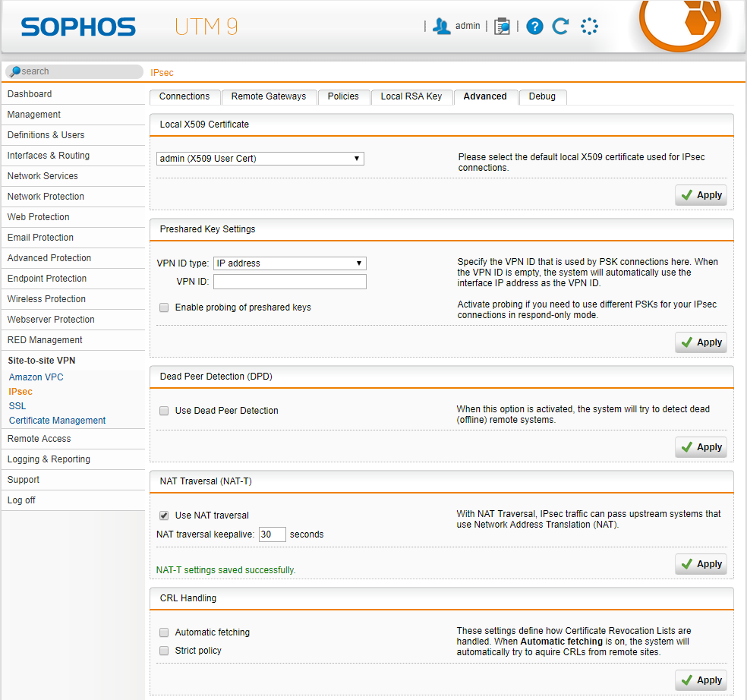Tick the Use Dead Peer Detection checkbox
The width and height of the screenshot is (747, 700).
164,411
